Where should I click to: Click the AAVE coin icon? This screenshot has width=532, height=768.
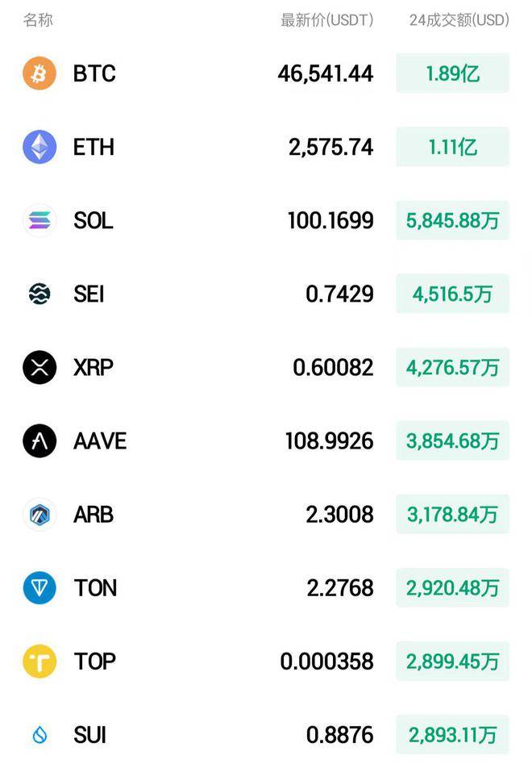pyautogui.click(x=39, y=440)
